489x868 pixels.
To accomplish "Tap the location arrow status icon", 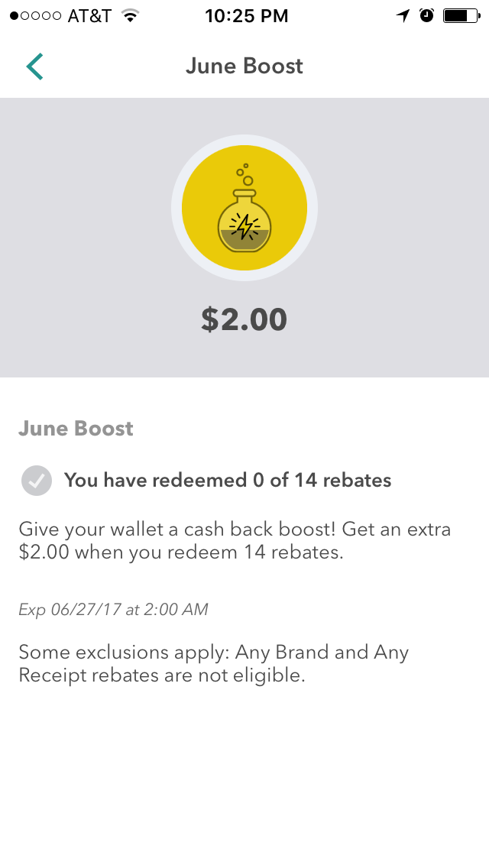I will click(403, 16).
